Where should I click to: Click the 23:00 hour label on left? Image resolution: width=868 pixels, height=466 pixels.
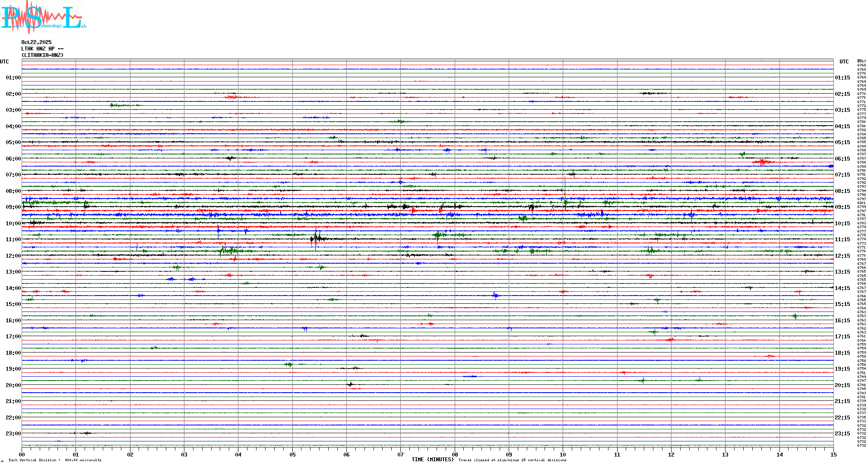click(13, 434)
